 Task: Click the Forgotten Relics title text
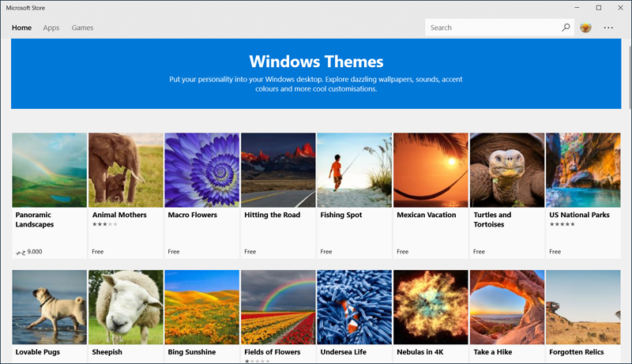(577, 352)
